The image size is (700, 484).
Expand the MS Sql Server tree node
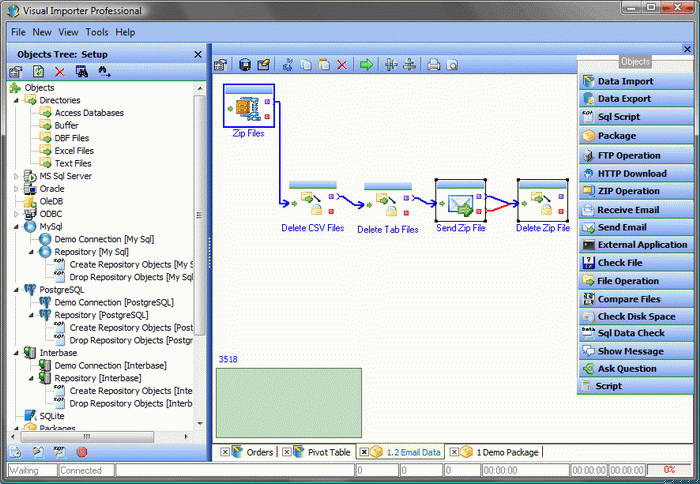coord(17,176)
